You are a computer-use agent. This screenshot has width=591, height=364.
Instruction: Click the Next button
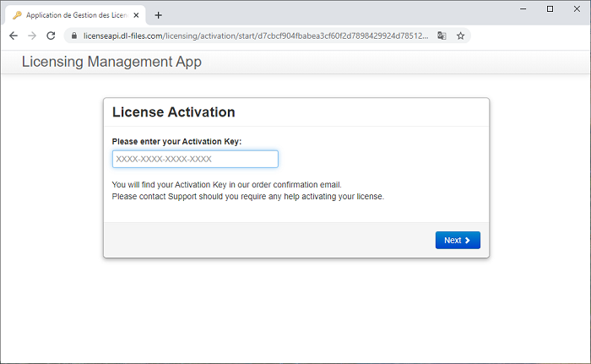pyautogui.click(x=458, y=240)
